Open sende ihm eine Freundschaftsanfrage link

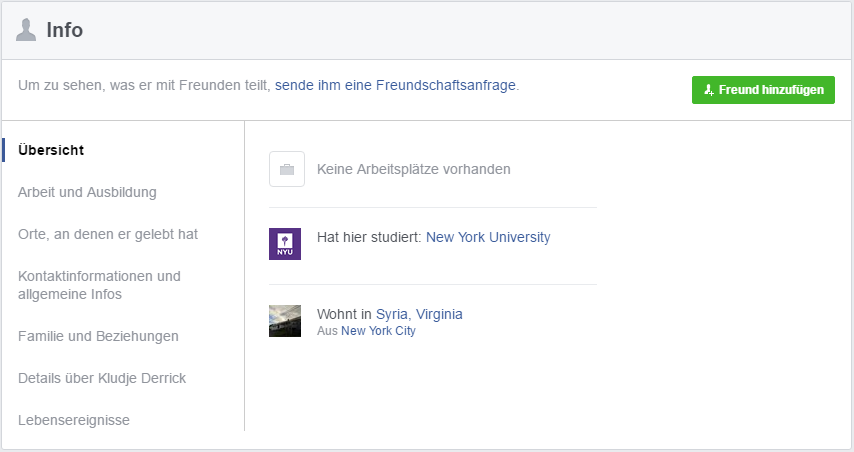coord(395,85)
